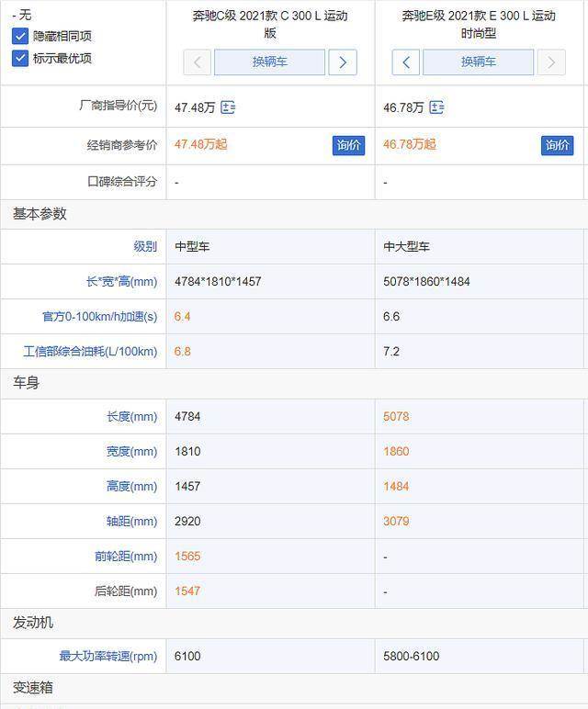Go to next car in C级 column
Image resolution: width=588 pixels, height=709 pixels.
[x=343, y=62]
